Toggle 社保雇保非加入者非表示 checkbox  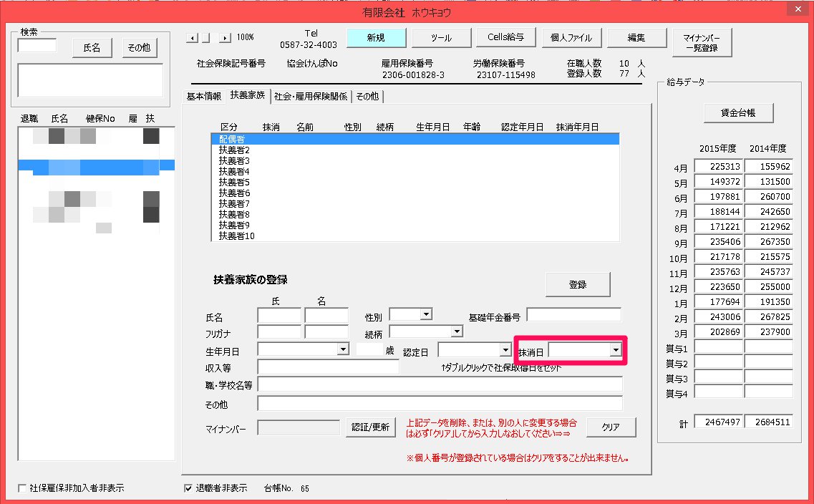21,488
